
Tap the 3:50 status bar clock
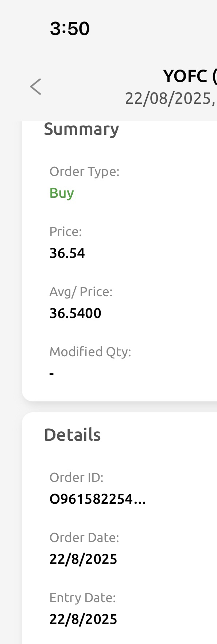70,29
